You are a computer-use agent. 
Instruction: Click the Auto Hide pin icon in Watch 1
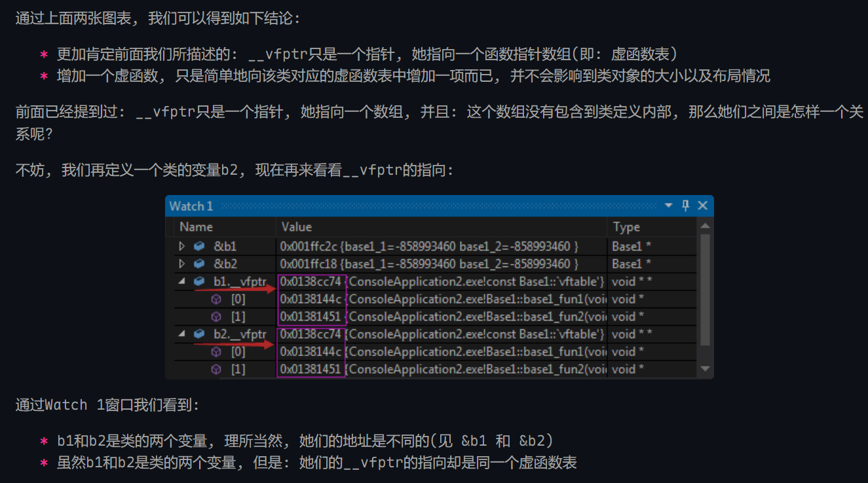686,206
